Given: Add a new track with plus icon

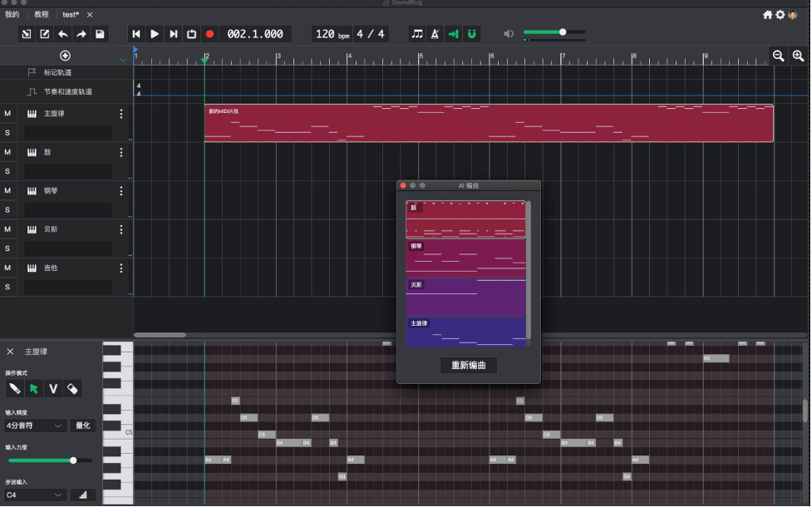Looking at the screenshot, I should 66,56.
